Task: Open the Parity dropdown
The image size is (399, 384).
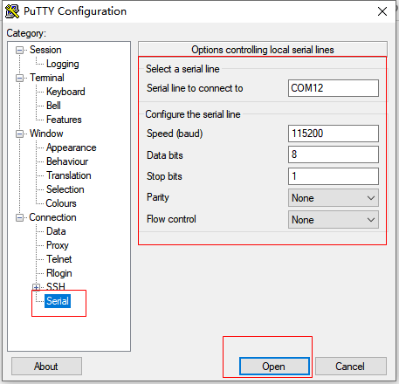Action: click(333, 198)
